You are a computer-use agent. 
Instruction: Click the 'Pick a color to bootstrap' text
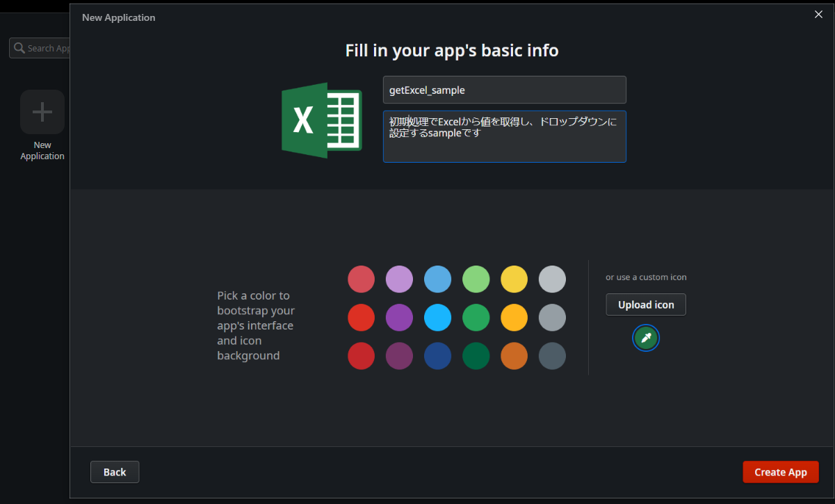tap(256, 325)
